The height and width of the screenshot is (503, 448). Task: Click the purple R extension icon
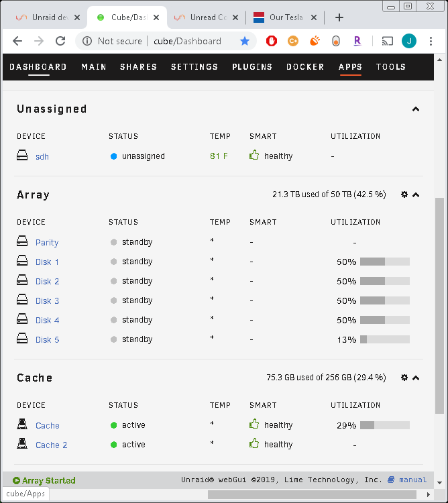pos(357,41)
